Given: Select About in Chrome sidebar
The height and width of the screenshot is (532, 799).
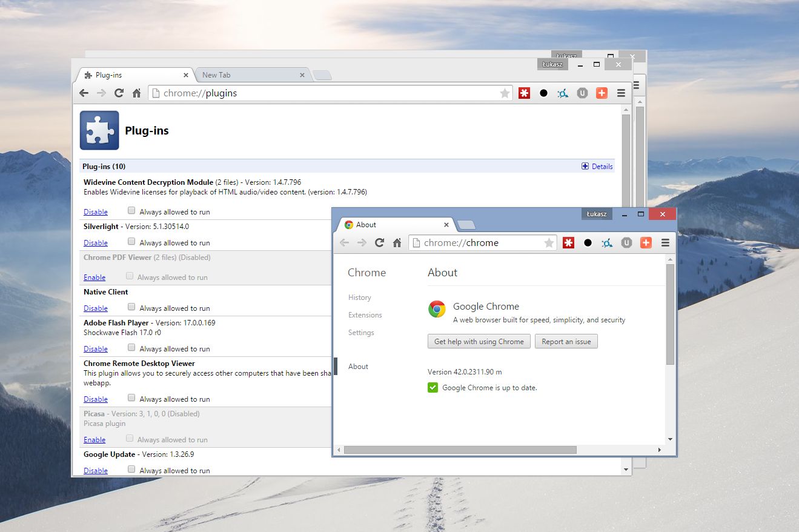Looking at the screenshot, I should [x=358, y=367].
